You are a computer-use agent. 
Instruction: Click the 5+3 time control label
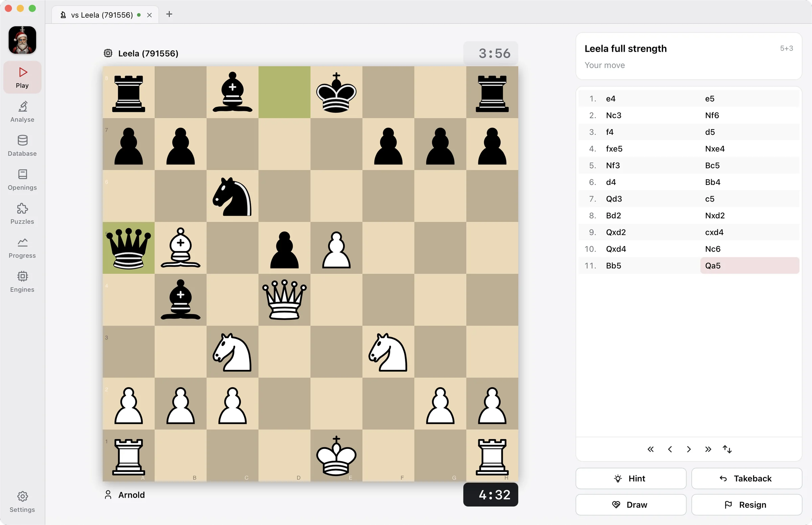click(x=786, y=48)
